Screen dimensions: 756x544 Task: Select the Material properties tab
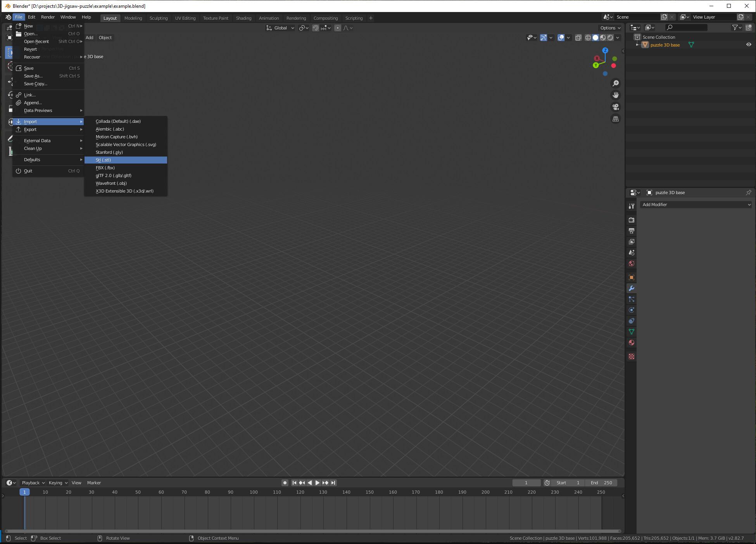(632, 343)
